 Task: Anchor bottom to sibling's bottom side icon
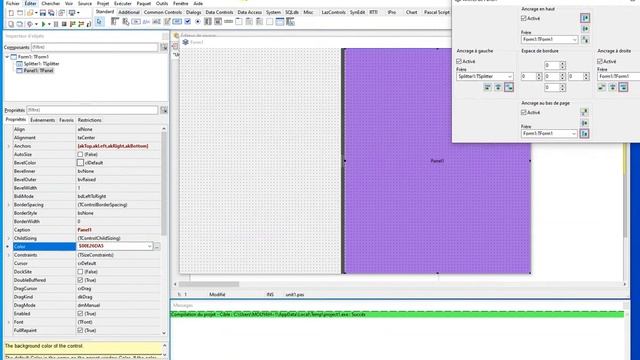pyautogui.click(x=584, y=133)
